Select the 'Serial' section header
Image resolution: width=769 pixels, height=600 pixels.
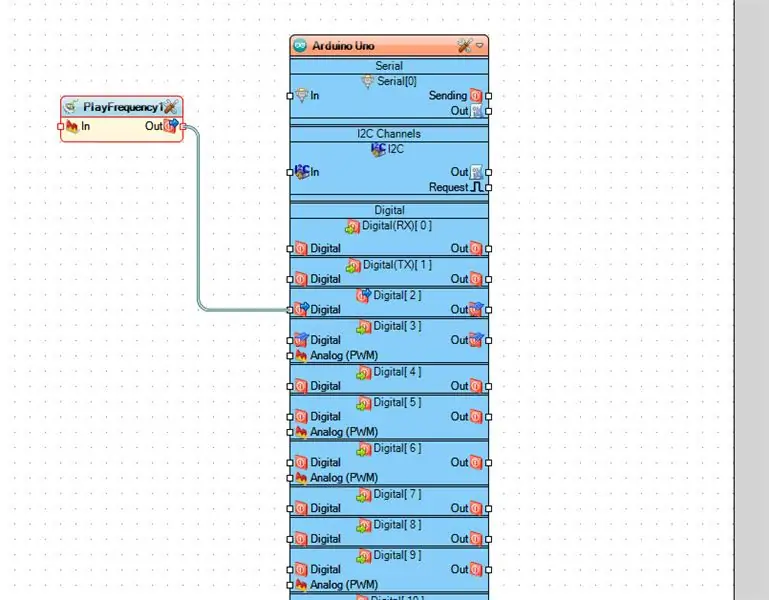pyautogui.click(x=389, y=66)
